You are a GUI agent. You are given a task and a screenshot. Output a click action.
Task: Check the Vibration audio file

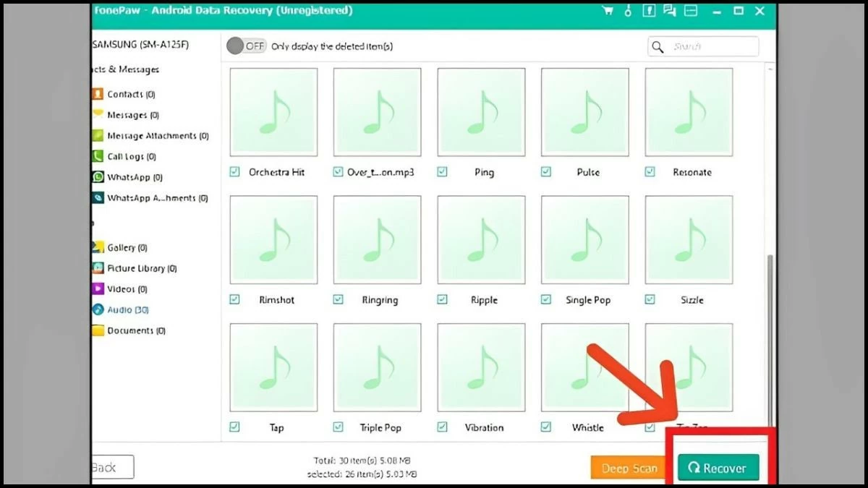pos(442,427)
